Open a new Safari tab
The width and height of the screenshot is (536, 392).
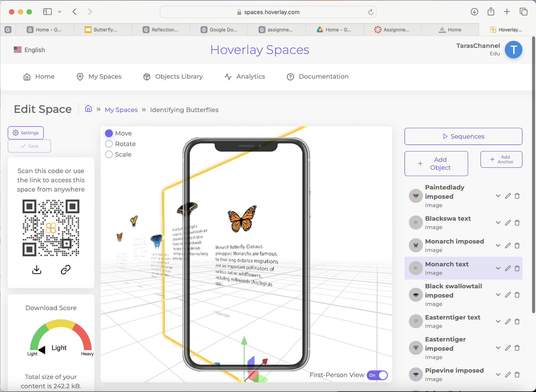[x=507, y=12]
